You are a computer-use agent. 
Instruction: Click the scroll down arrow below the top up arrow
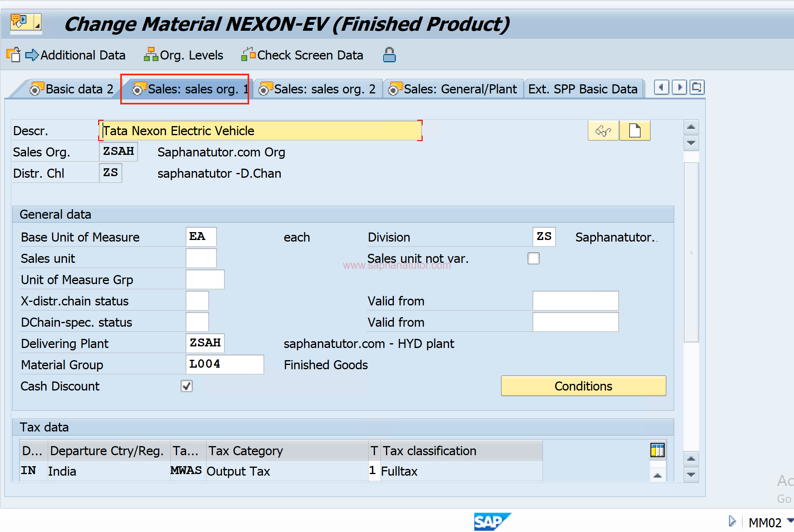click(691, 143)
